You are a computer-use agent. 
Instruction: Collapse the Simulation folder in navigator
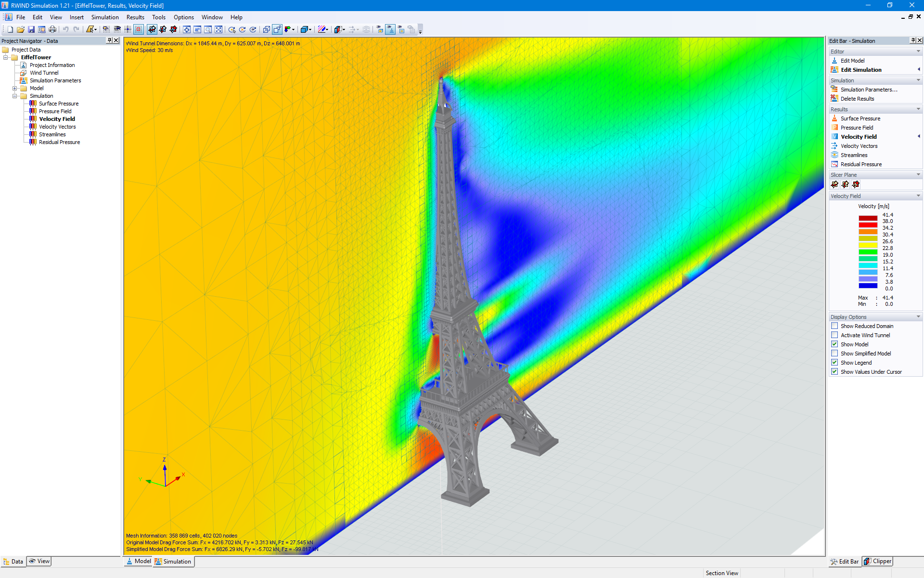15,96
